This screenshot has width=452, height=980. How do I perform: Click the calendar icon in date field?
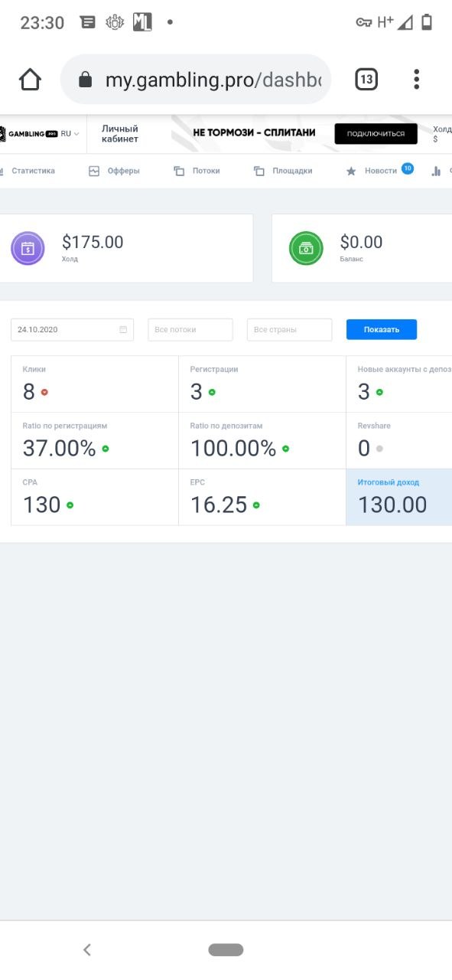(x=123, y=329)
